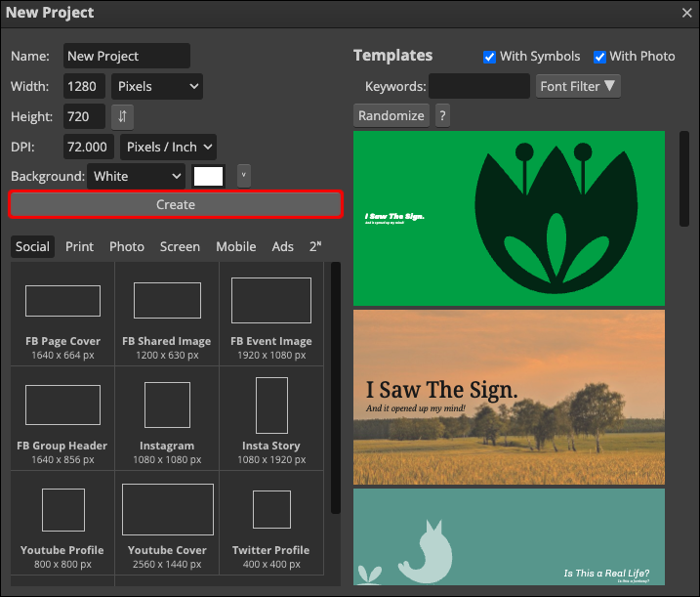Click the swap width and height icon
700x597 pixels.
coord(122,116)
